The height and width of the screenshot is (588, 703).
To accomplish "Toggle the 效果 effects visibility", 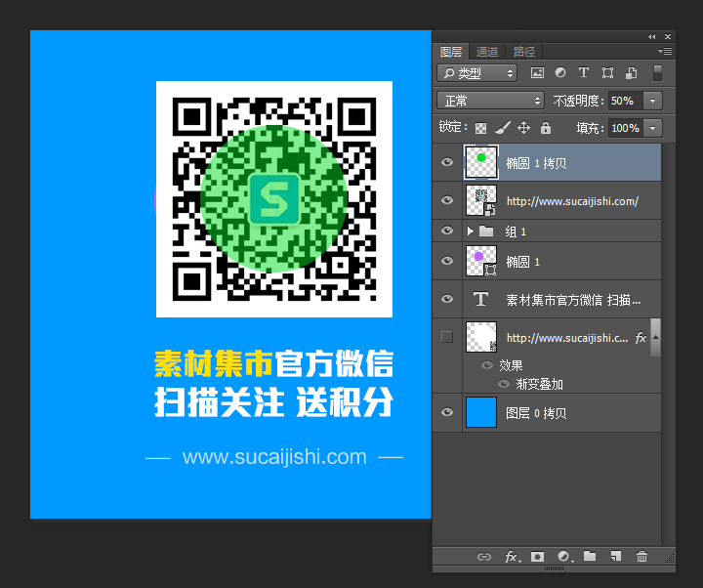I will [x=487, y=365].
